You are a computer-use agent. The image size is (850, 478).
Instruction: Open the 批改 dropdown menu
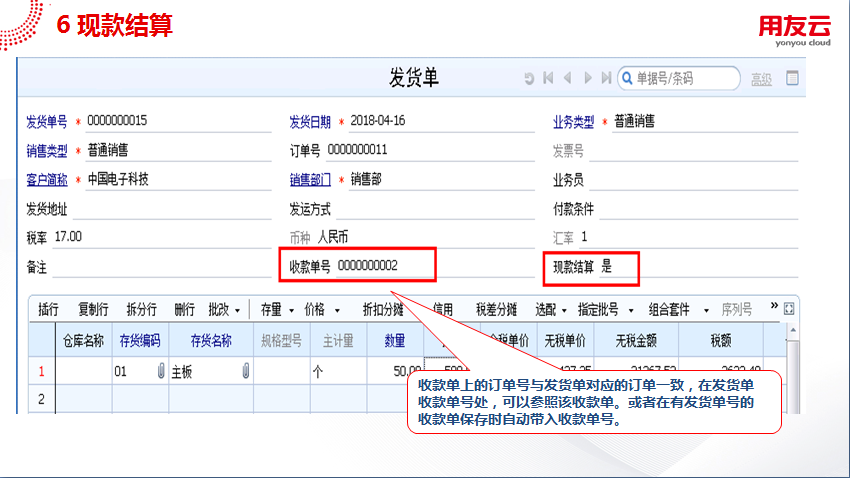pyautogui.click(x=224, y=309)
